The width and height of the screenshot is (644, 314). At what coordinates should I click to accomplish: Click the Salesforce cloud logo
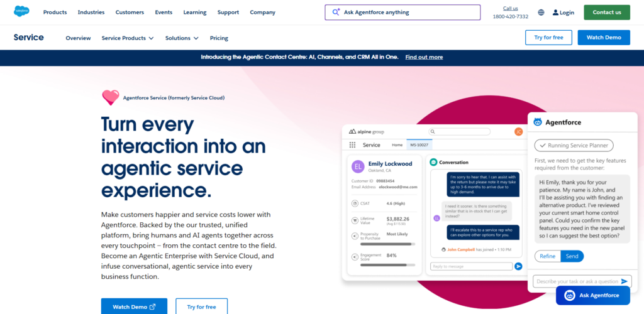tap(21, 11)
